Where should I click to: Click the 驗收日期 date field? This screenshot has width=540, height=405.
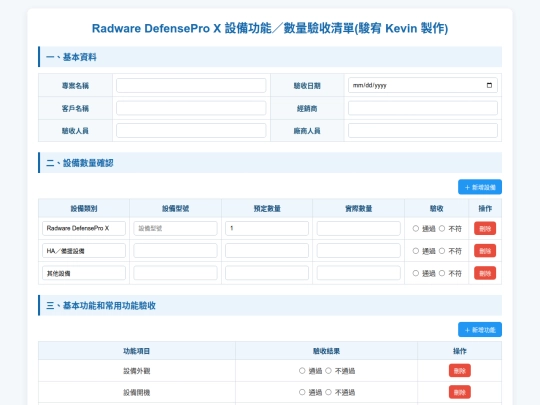tap(423, 85)
